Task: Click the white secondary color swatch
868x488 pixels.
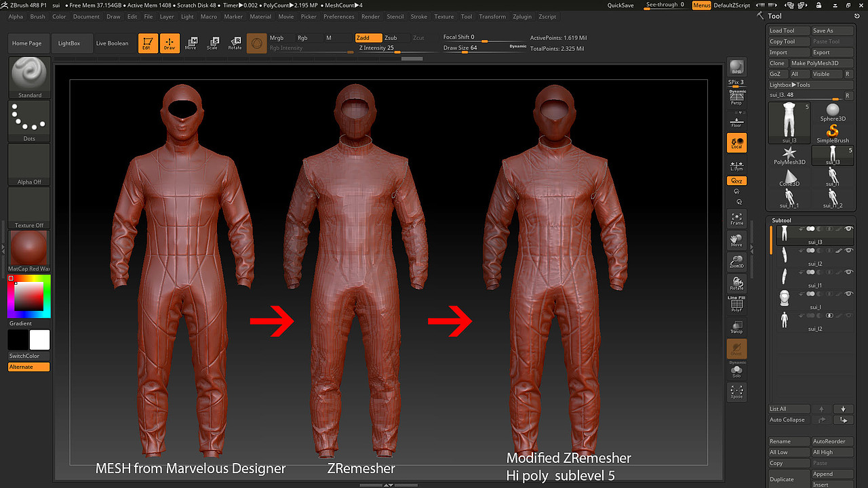Action: 39,340
